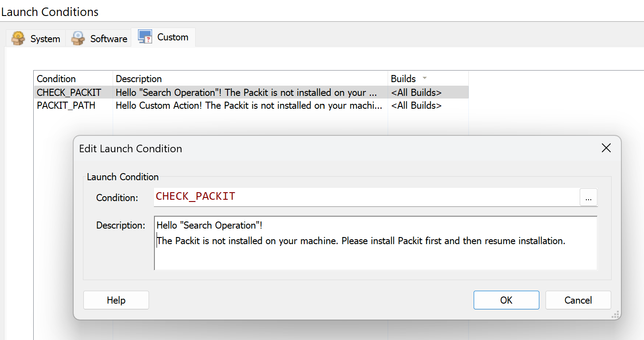Click the System tab package icon

click(18, 38)
